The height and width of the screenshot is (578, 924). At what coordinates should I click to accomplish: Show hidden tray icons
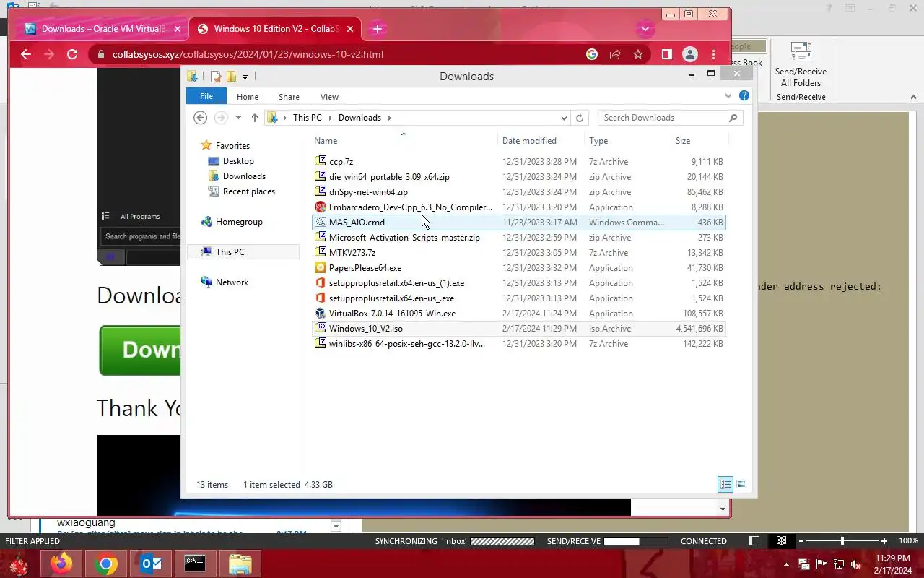(787, 564)
